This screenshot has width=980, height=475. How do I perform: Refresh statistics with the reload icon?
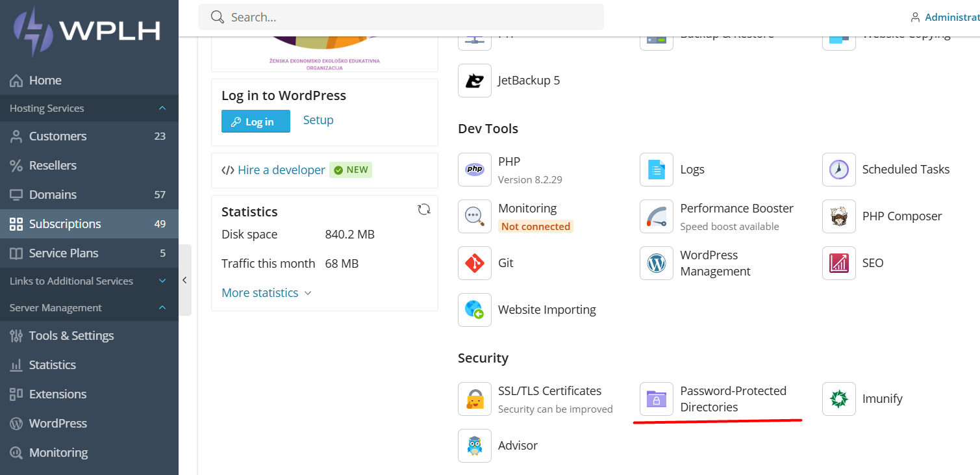(424, 209)
